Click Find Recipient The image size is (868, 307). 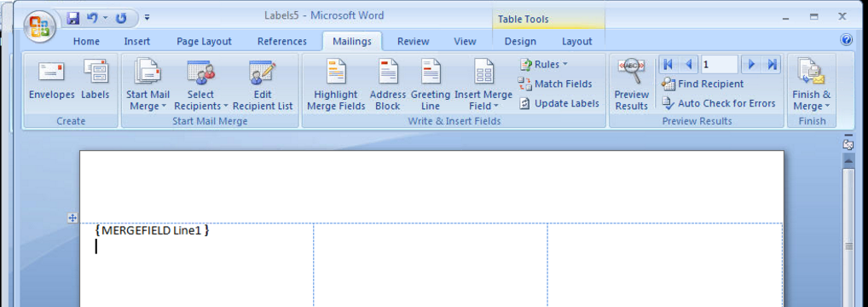703,84
